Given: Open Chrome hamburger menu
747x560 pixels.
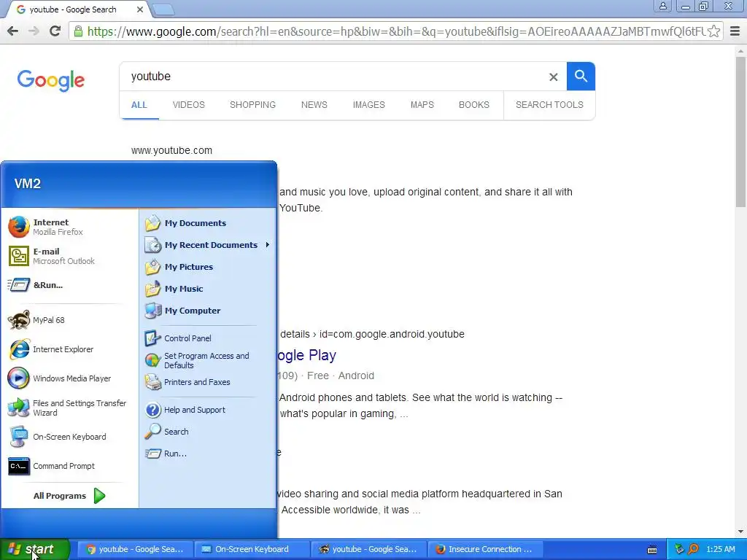Looking at the screenshot, I should pyautogui.click(x=735, y=31).
